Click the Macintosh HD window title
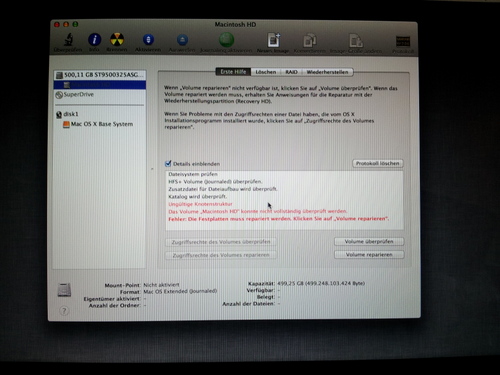Screen dimensions: 500x375 tap(235, 25)
